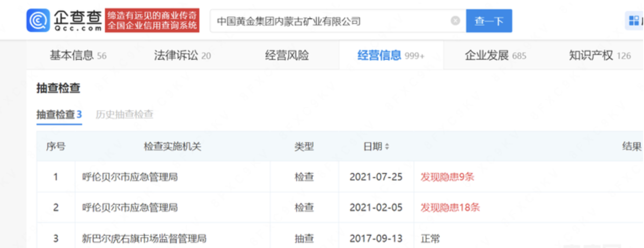Image resolution: width=644 pixels, height=248 pixels.
Task: Click the red slogan banner 缔造有远见的商业传奇
Action: click(x=152, y=20)
